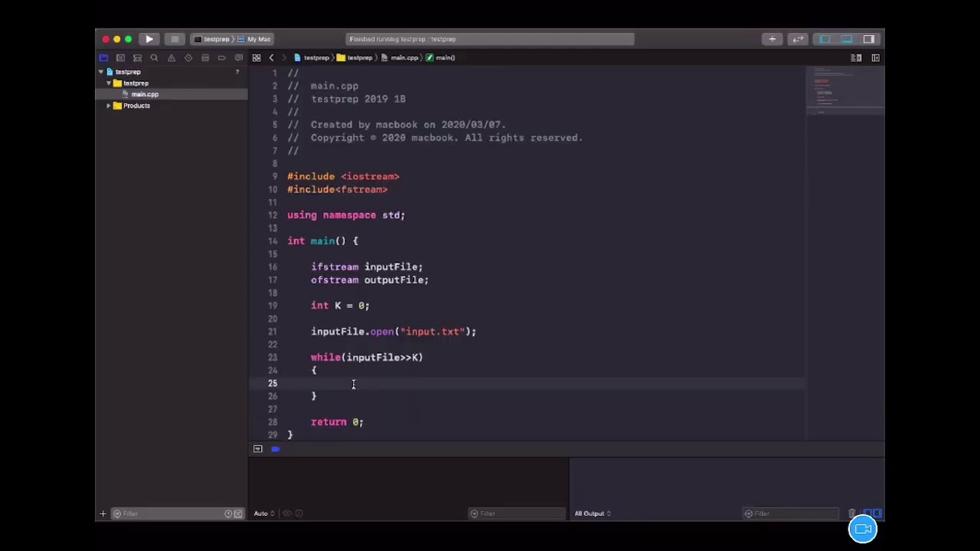Add an editor on the right
The image size is (980, 551).
[x=875, y=57]
